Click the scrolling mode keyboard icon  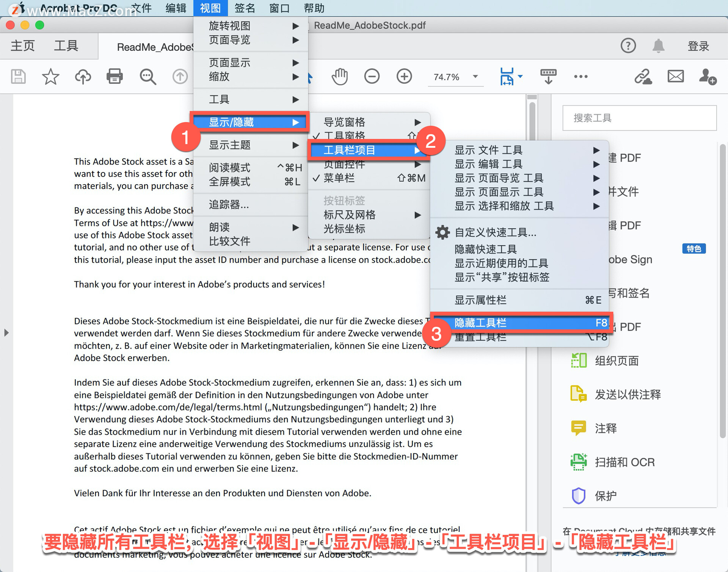click(548, 77)
